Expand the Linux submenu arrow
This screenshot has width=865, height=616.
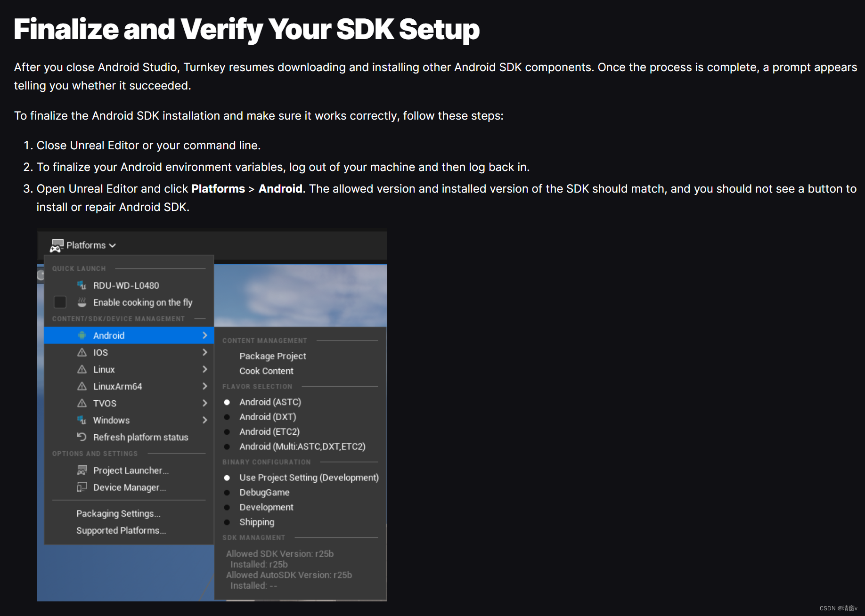pyautogui.click(x=205, y=369)
